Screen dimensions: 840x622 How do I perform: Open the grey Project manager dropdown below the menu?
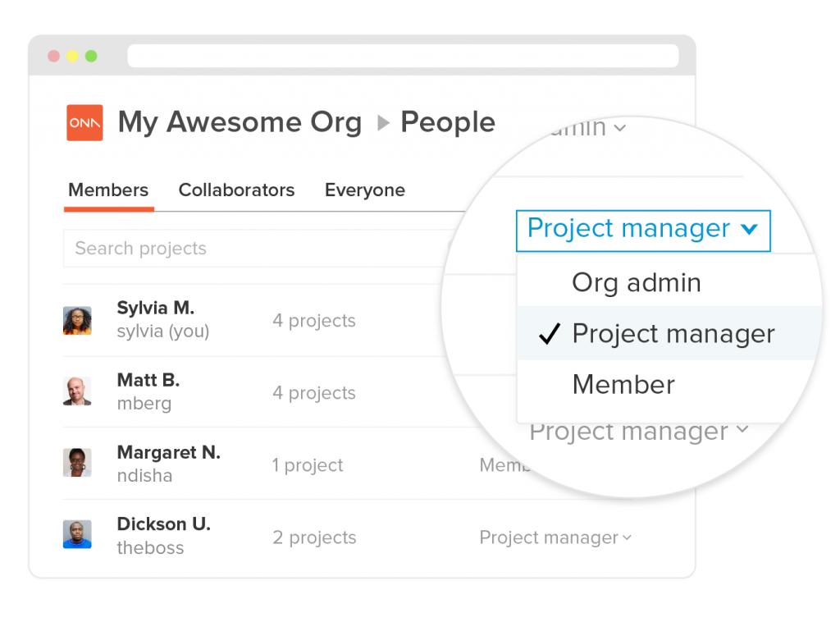point(638,432)
